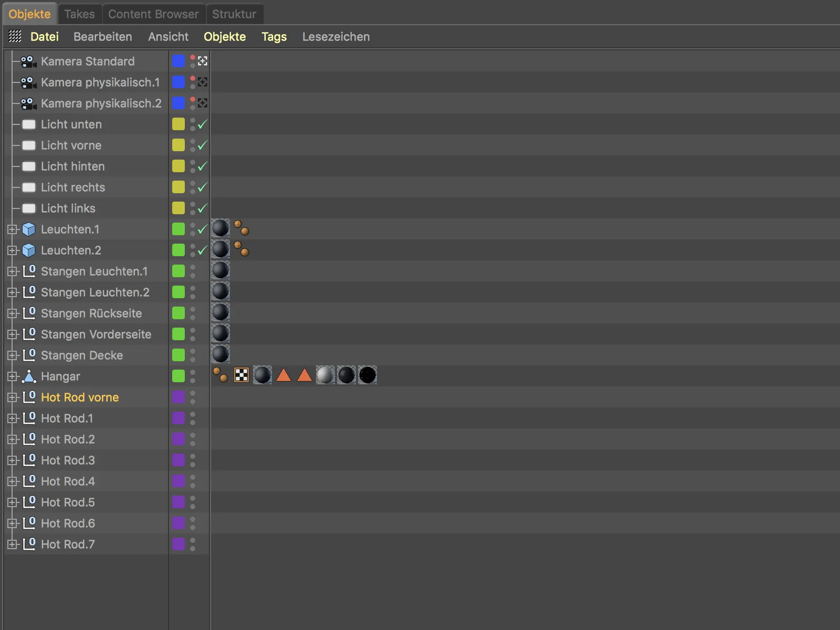Activate Kamera physikalisch.1 viewfinder icon
This screenshot has width=840, height=630.
click(203, 82)
